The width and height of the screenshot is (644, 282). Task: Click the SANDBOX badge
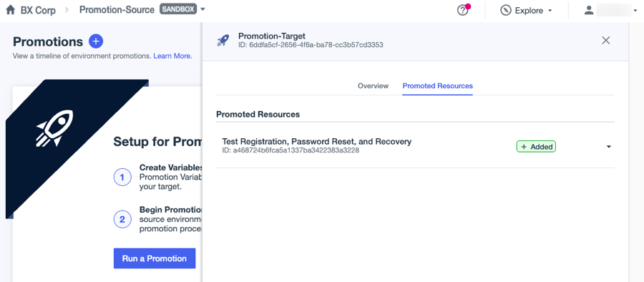point(178,9)
